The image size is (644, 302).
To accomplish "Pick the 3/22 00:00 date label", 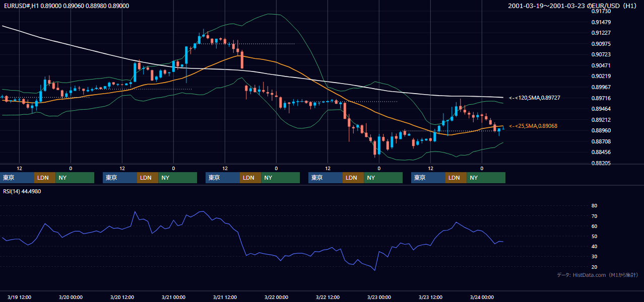I will tap(276, 297).
